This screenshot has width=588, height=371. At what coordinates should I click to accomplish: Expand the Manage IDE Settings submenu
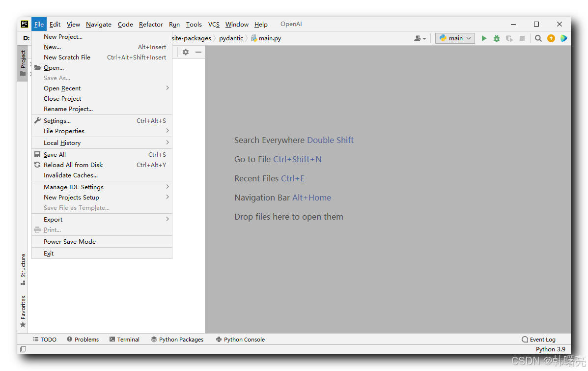tap(102, 187)
